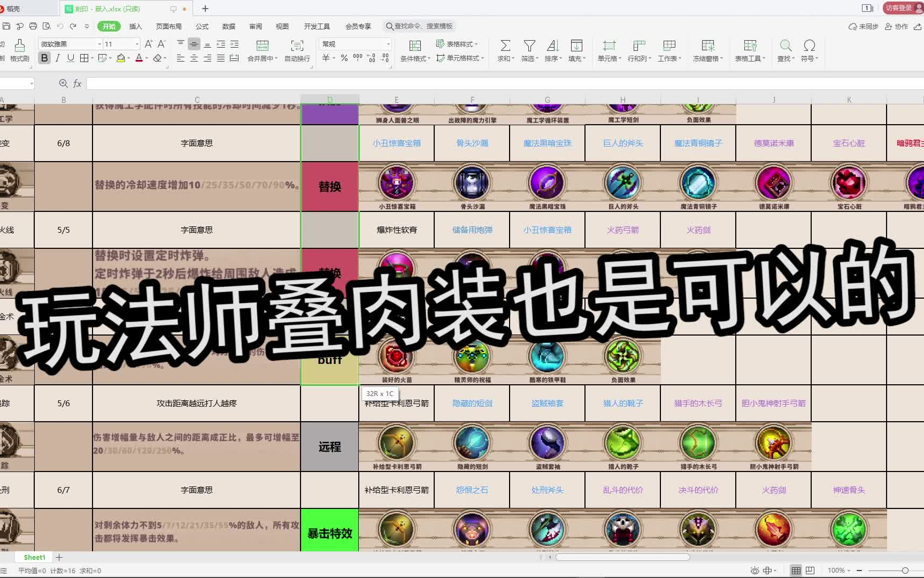Click the currency ¥ format icon
The image size is (924, 578).
[326, 58]
